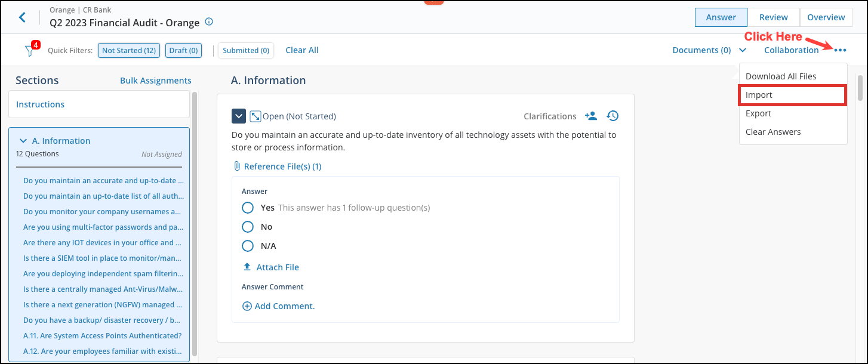
Task: Switch to the Review tab
Action: point(773,17)
